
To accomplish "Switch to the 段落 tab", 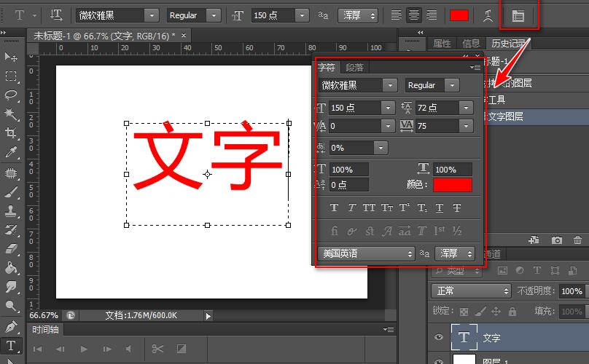I will [354, 68].
